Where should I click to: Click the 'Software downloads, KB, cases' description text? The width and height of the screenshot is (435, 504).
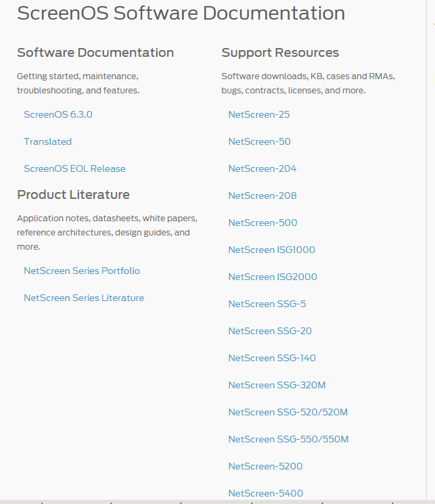(308, 83)
